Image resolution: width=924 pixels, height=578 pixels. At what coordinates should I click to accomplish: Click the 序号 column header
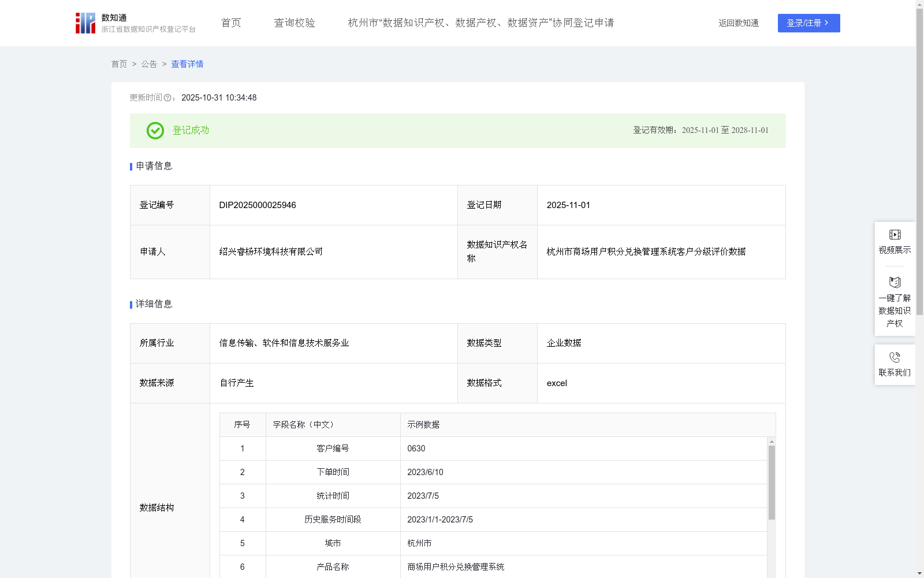point(242,425)
